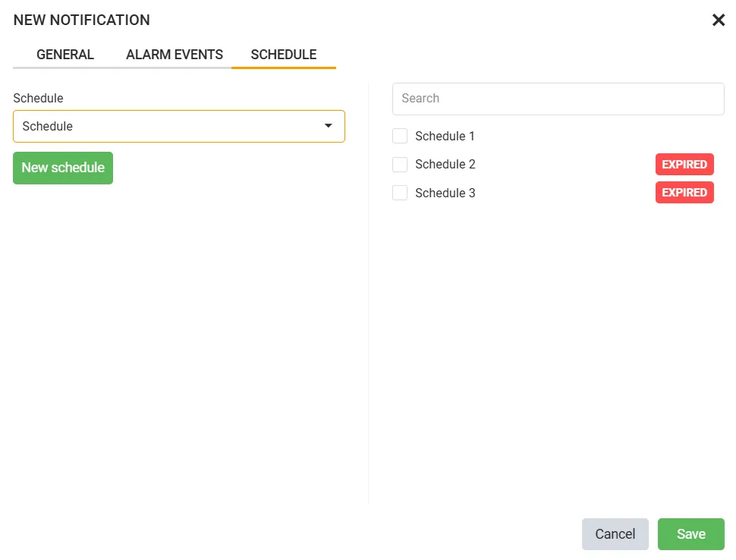
Task: Expand the Schedule combo box
Action: (179, 126)
